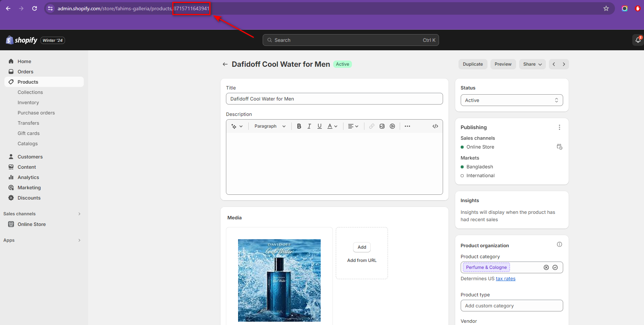The width and height of the screenshot is (644, 325).
Task: Open more formatting options ellipsis
Action: tap(407, 126)
